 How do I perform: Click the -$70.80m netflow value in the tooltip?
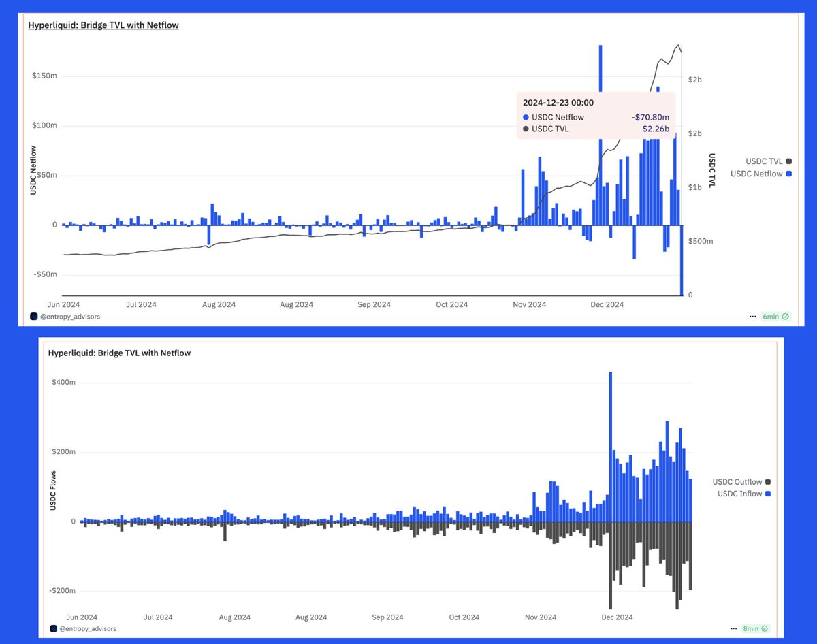(x=650, y=118)
